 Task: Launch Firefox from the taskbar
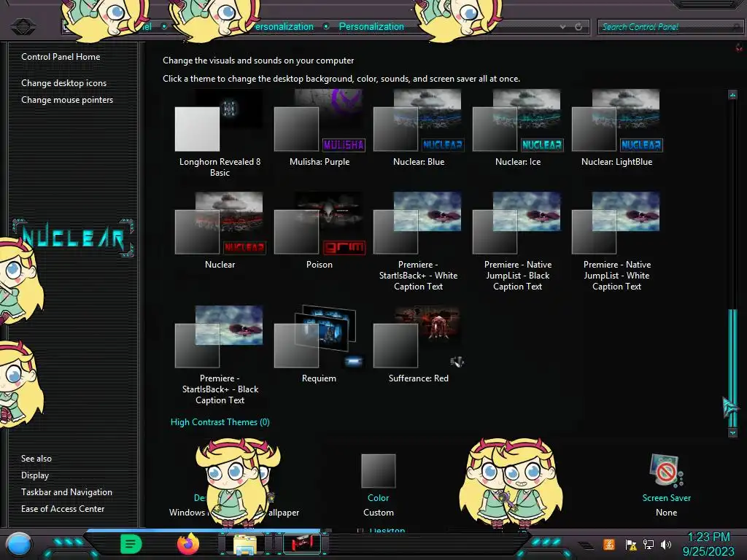tap(188, 544)
